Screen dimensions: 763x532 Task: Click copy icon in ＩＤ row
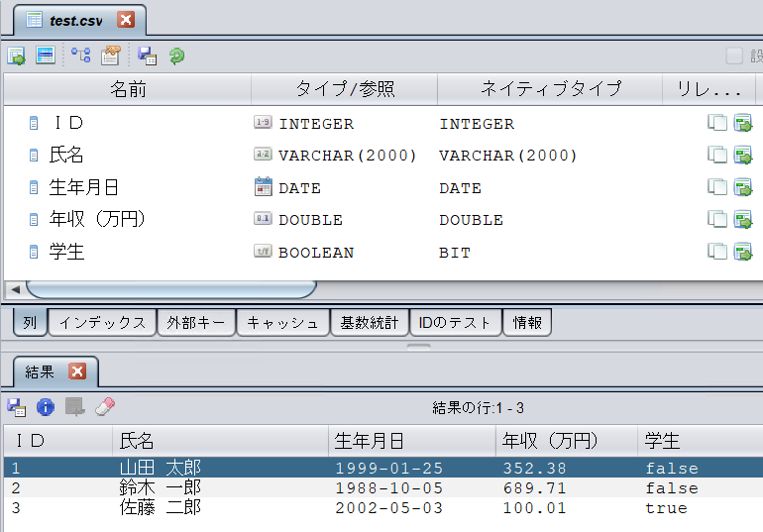coord(717,123)
